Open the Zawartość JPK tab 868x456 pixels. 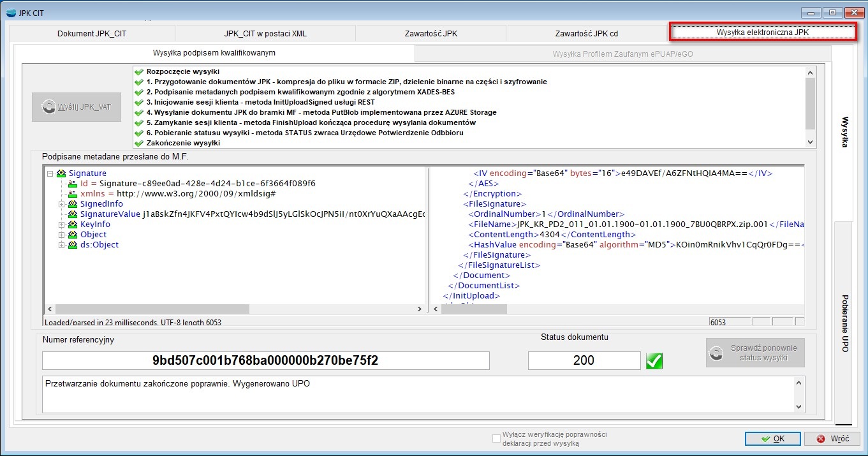pos(430,33)
